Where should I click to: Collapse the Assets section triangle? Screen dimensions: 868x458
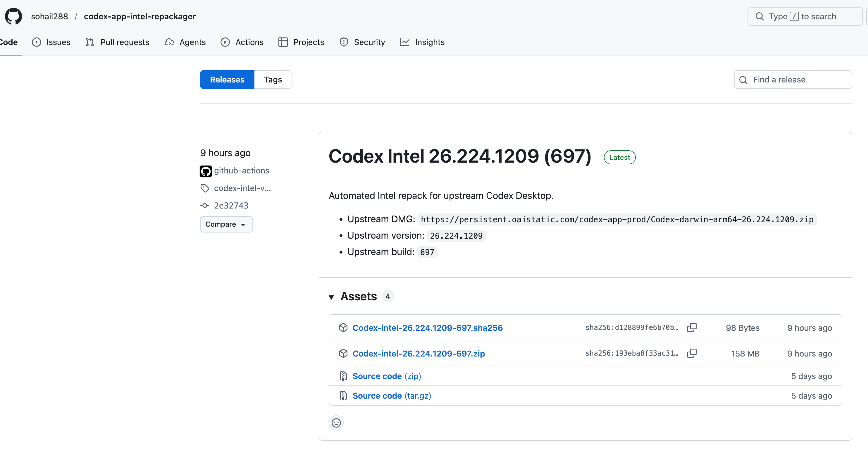[331, 297]
